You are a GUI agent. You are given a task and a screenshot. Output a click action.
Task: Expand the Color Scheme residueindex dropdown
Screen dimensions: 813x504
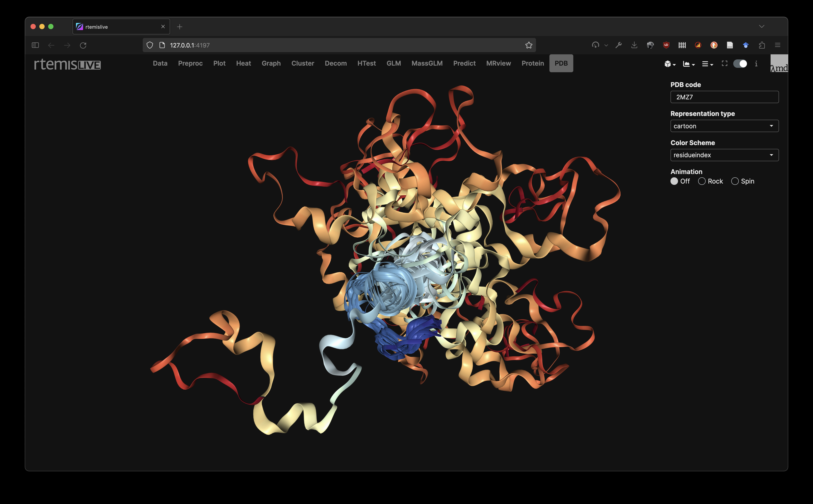click(x=724, y=155)
